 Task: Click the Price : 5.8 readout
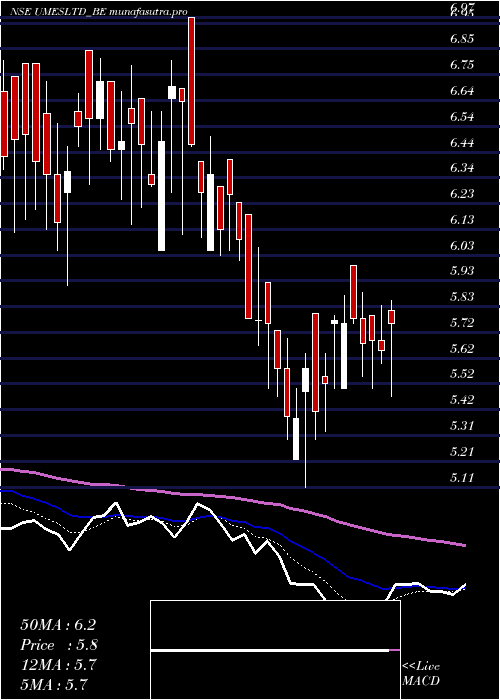[x=59, y=645]
